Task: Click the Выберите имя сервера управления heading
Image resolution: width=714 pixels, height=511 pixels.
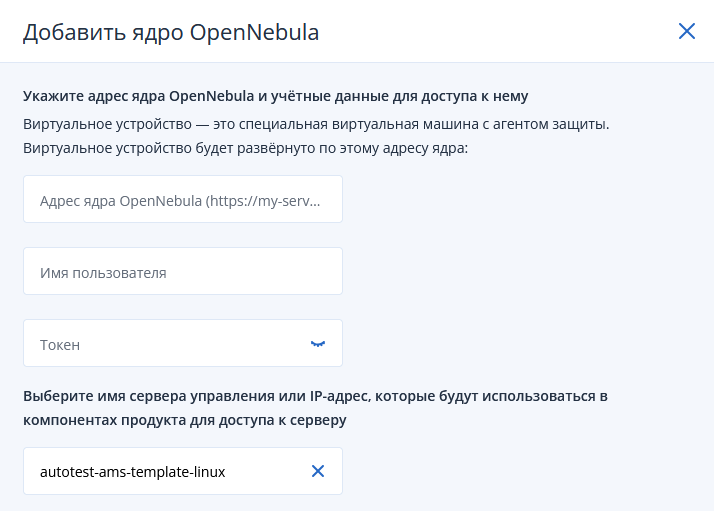Action: pos(315,408)
